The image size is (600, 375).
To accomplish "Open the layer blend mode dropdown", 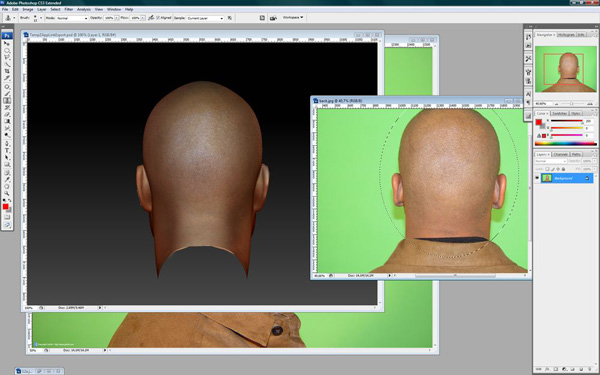I will click(x=551, y=161).
